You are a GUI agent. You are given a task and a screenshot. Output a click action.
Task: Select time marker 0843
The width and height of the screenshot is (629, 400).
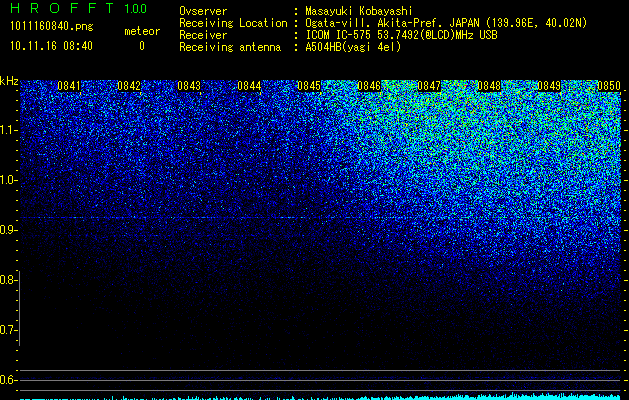point(189,86)
